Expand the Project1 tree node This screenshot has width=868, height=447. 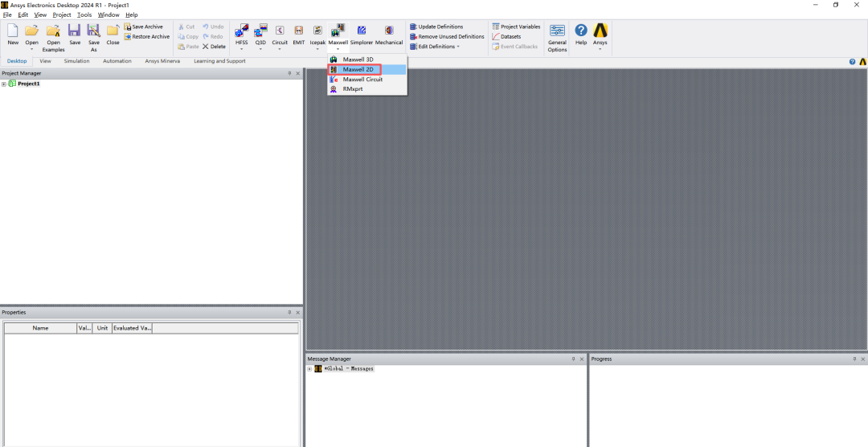coord(4,84)
